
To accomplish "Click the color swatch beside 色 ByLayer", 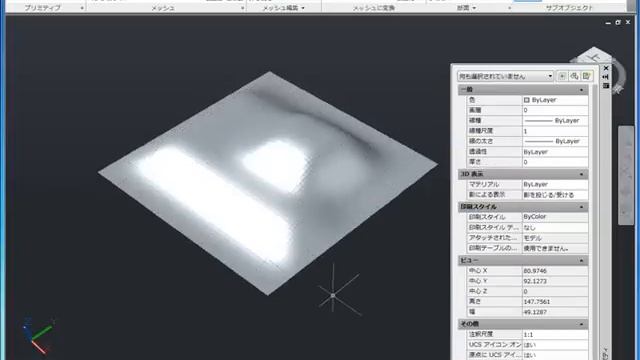I will (x=527, y=100).
